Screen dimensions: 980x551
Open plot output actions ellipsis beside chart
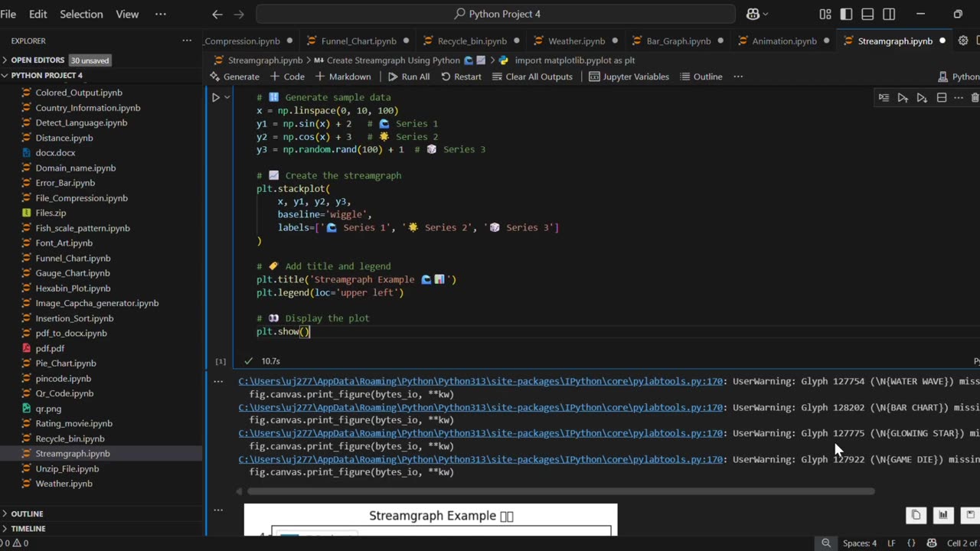click(x=218, y=509)
